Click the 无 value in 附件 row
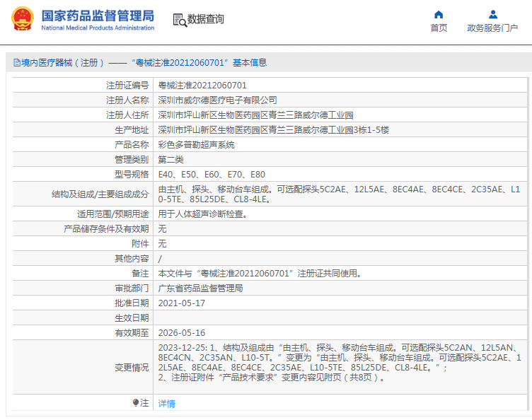This screenshot has width=532, height=420. 162,244
